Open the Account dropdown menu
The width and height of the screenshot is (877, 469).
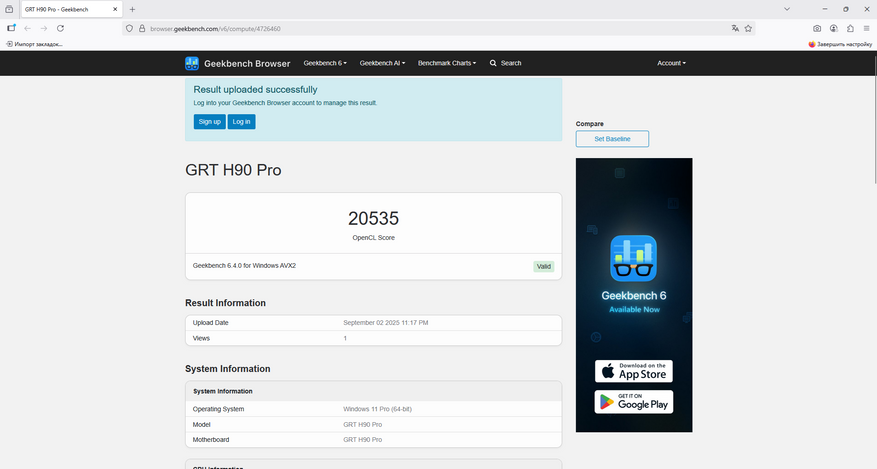click(671, 63)
